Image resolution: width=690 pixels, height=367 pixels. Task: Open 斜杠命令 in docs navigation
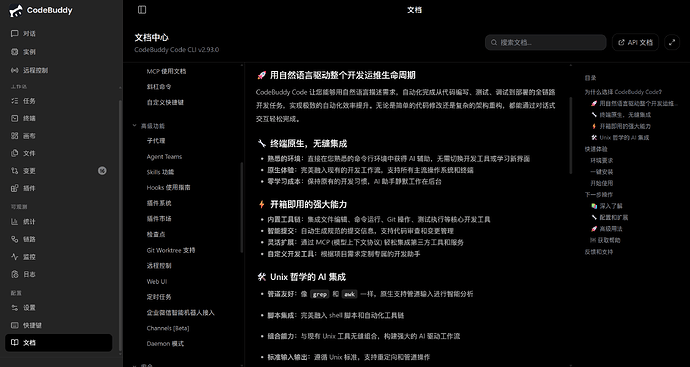click(159, 87)
